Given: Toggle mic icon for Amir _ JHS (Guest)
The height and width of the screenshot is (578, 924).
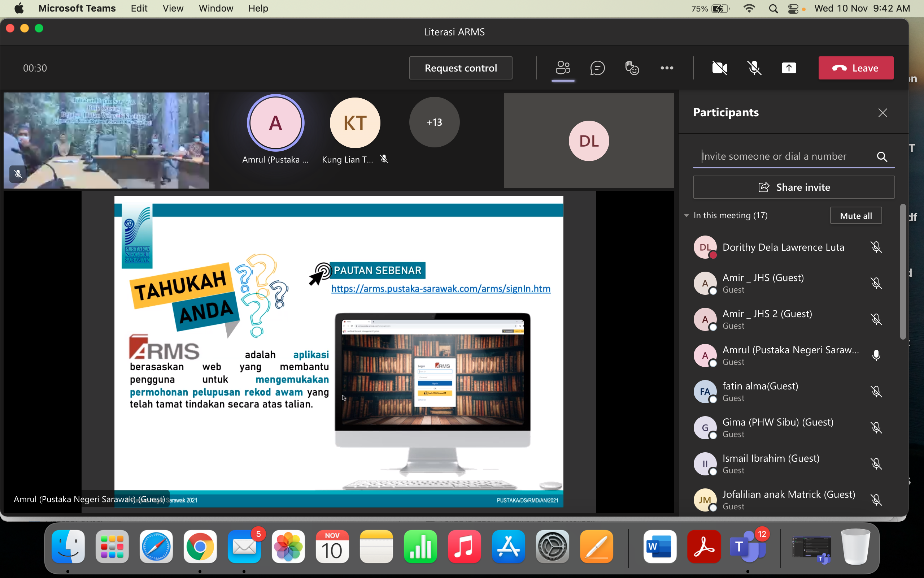Looking at the screenshot, I should tap(876, 283).
